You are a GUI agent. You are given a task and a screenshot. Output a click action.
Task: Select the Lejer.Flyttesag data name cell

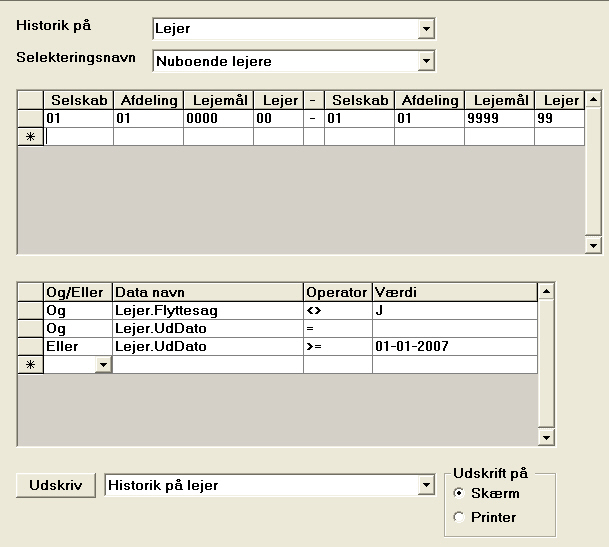pyautogui.click(x=207, y=310)
